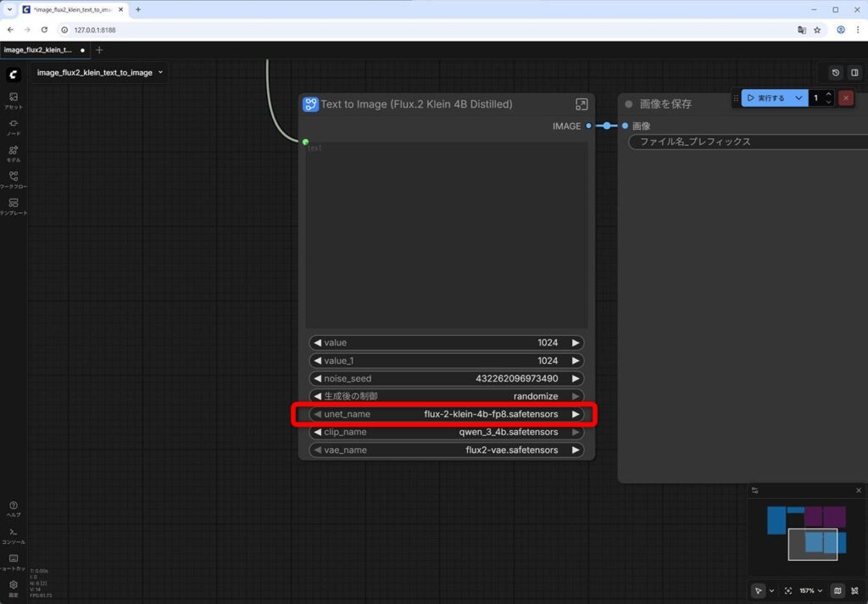Viewport: 868px width, 604px height.
Task: Click the fit view icon
Action: [788, 590]
